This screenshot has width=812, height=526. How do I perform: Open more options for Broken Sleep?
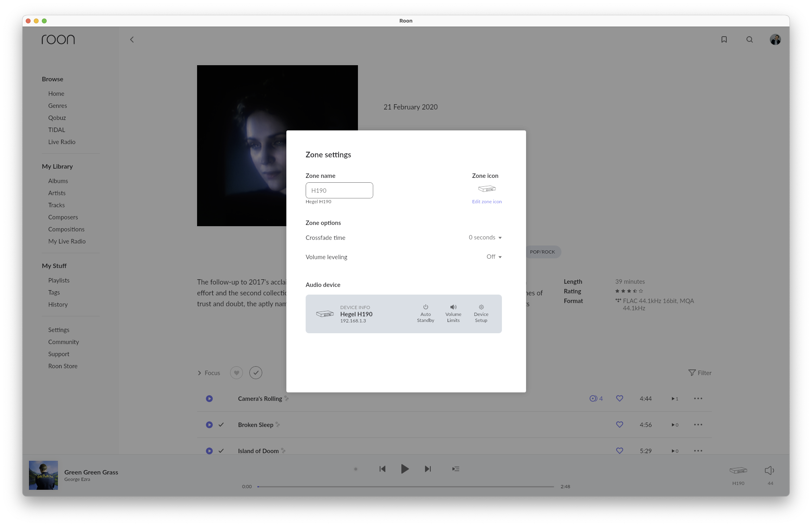point(698,425)
